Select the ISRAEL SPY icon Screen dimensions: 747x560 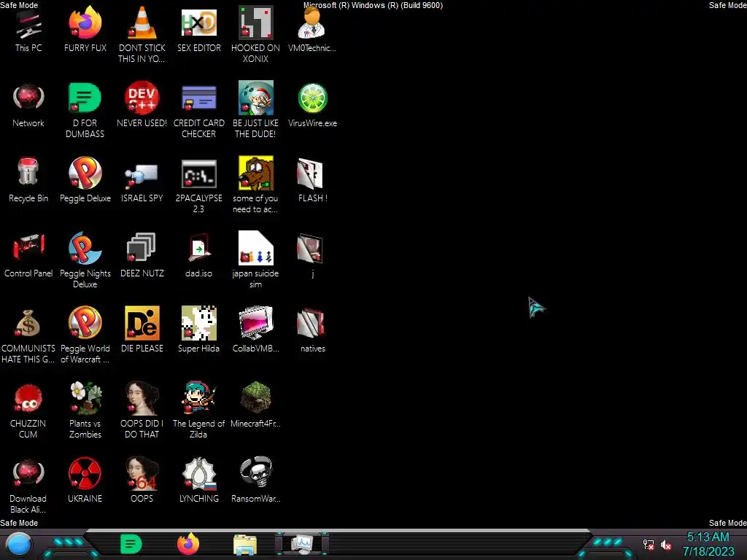pos(142,175)
